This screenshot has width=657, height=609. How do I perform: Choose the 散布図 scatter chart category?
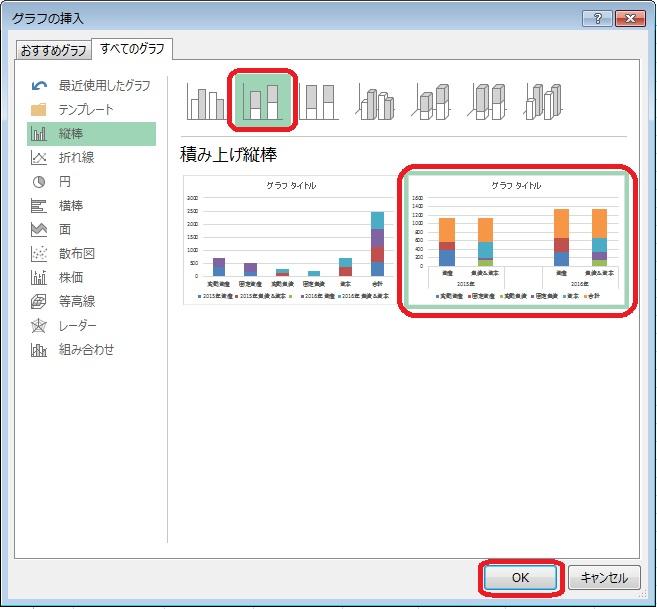pyautogui.click(x=76, y=254)
